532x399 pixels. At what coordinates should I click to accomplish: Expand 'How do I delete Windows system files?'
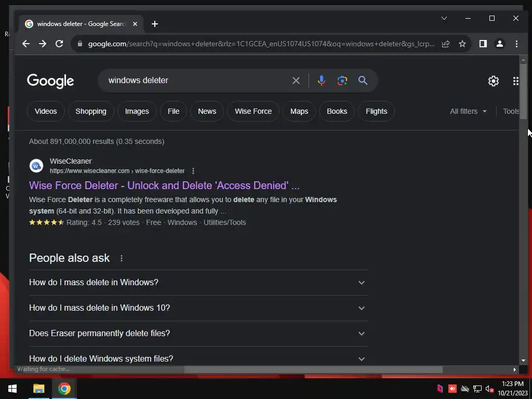198,358
